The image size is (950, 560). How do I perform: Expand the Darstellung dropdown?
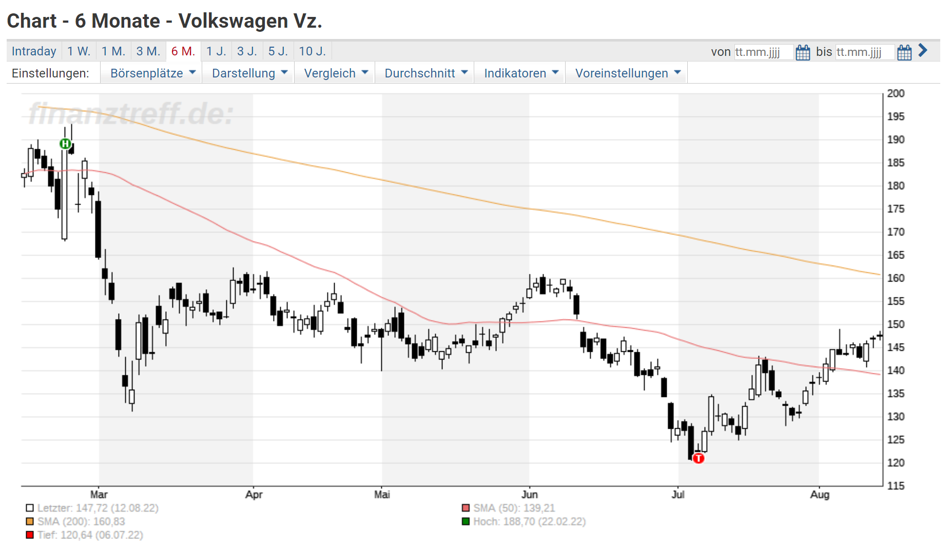(249, 73)
